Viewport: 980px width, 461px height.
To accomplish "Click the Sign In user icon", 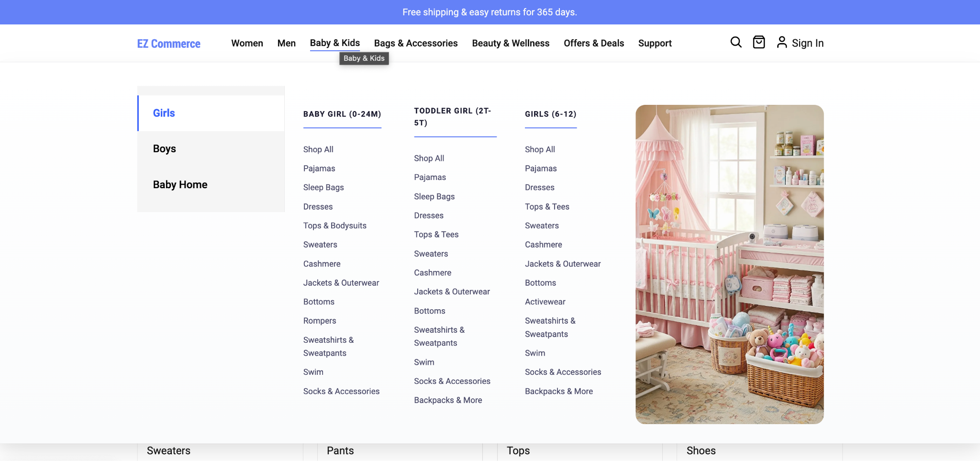I will pos(782,42).
